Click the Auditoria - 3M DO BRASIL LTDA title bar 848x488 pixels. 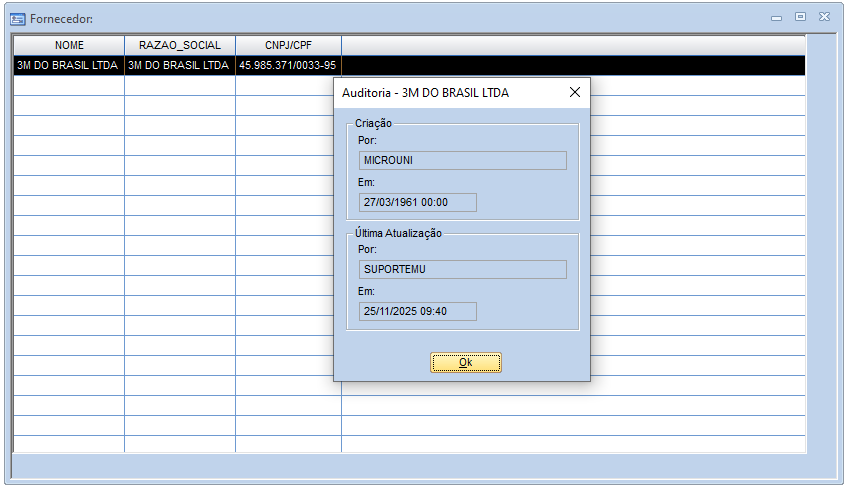point(440,92)
